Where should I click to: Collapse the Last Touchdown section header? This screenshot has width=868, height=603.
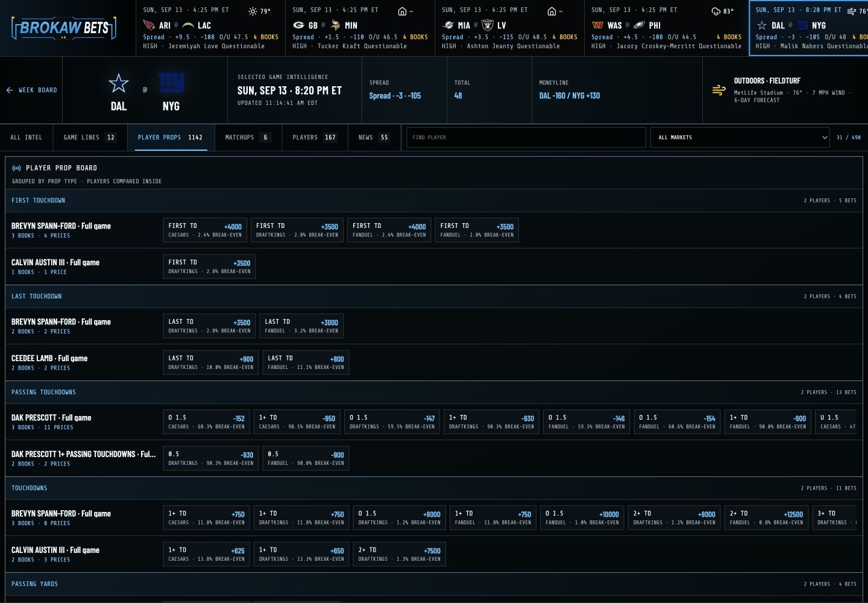tap(434, 296)
